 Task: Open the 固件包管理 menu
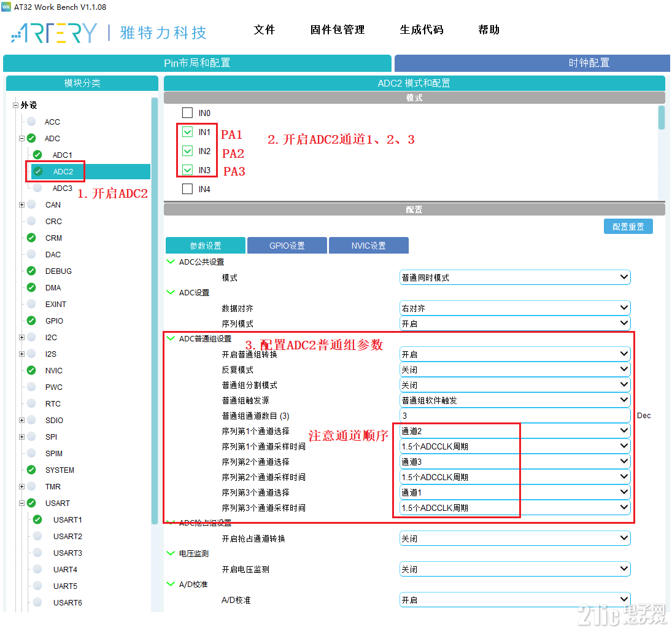pyautogui.click(x=338, y=29)
